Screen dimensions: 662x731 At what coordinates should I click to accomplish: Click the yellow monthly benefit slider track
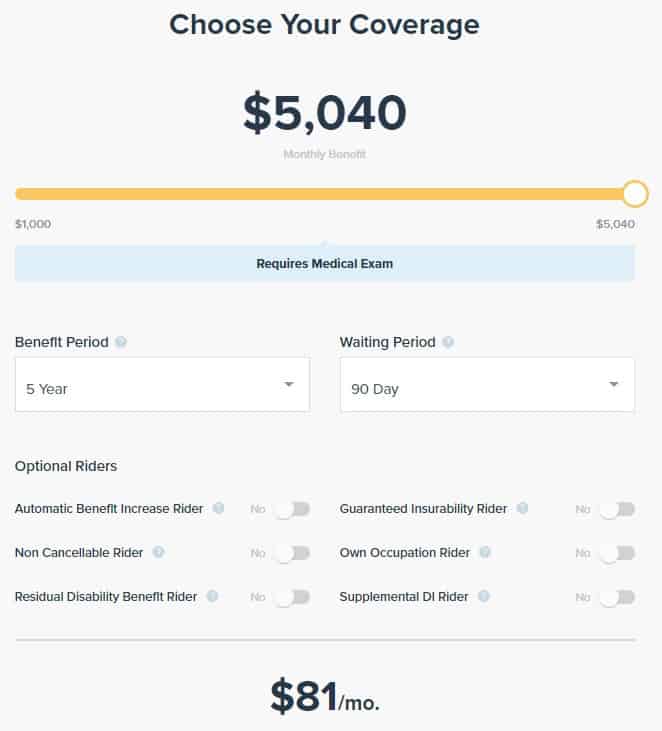[320, 194]
